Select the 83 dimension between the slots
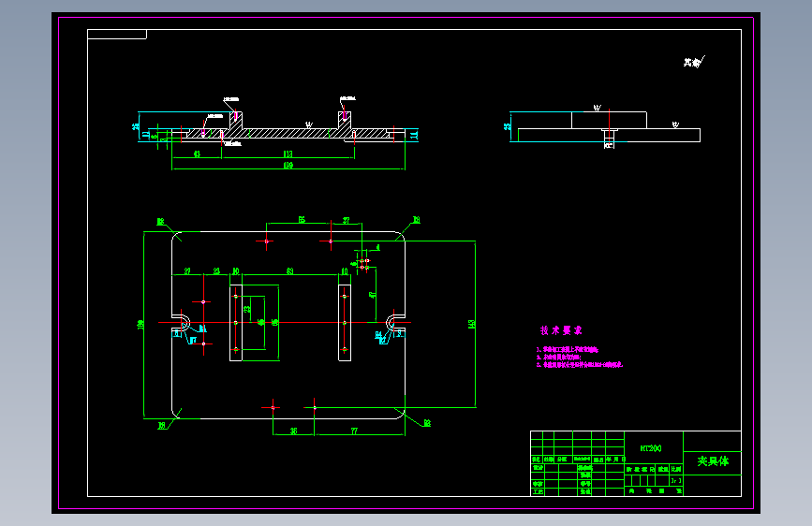Screen dimensions: 812x526 pos(290,270)
